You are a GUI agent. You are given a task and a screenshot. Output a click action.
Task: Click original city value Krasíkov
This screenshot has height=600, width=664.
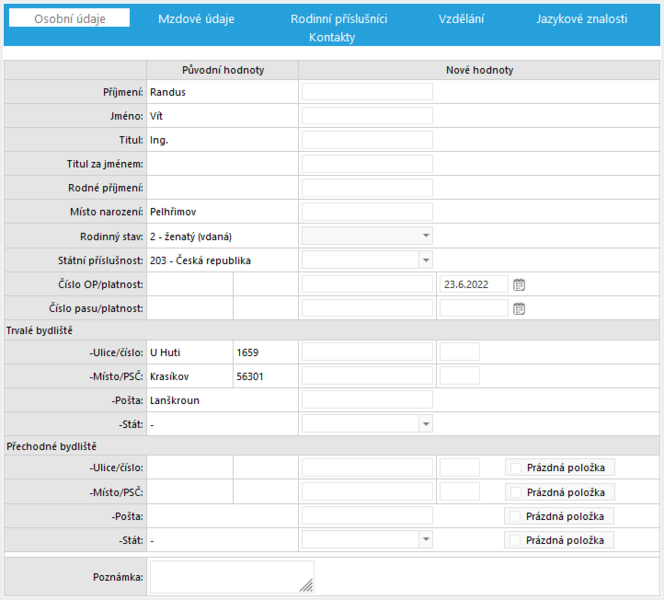(x=169, y=376)
